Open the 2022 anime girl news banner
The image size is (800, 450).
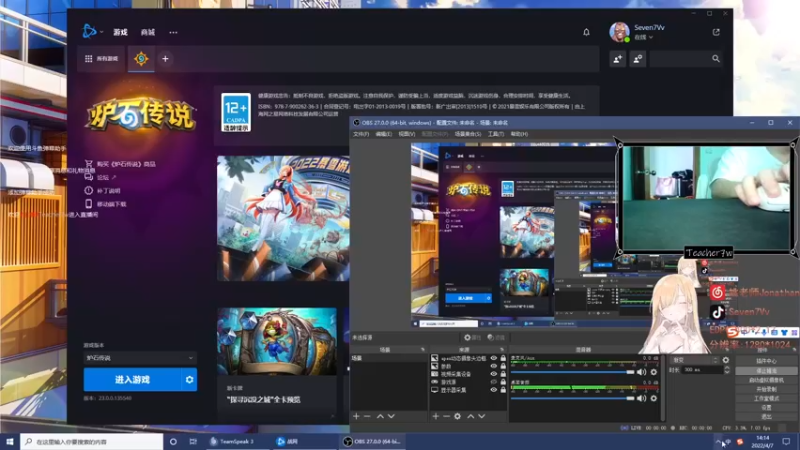[283, 218]
